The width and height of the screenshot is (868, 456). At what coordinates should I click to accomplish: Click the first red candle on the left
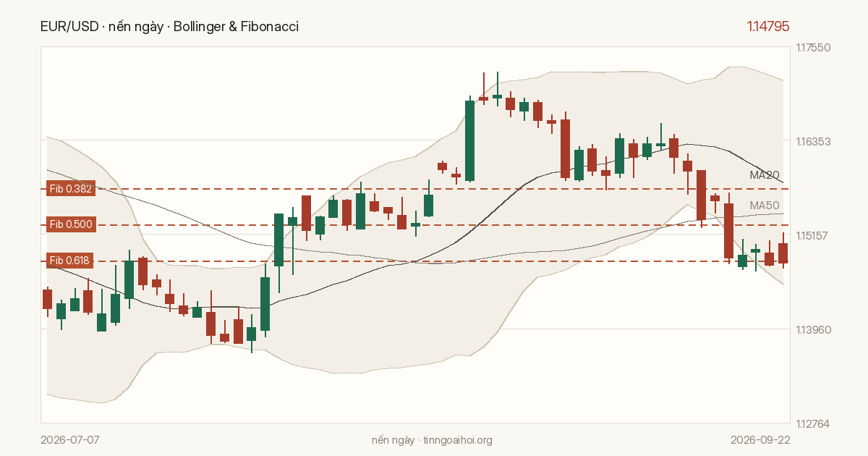coord(48,299)
